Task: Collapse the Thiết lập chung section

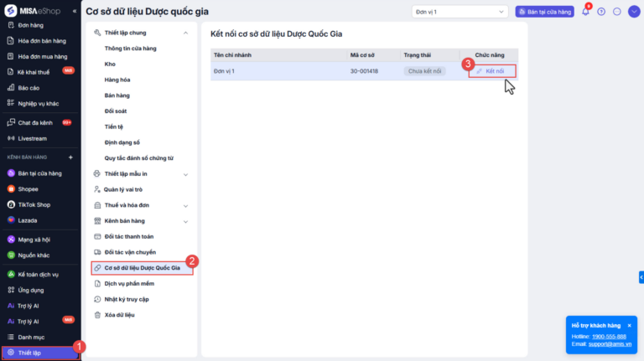Action: coord(185,33)
